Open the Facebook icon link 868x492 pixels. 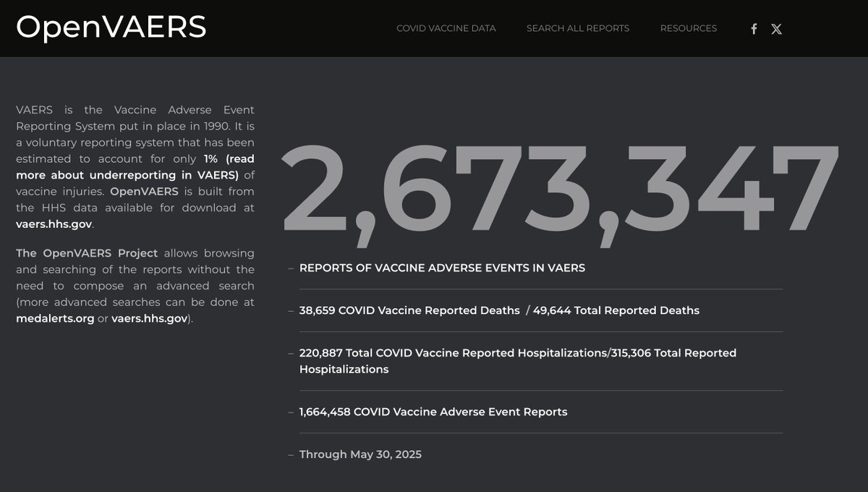pos(754,29)
